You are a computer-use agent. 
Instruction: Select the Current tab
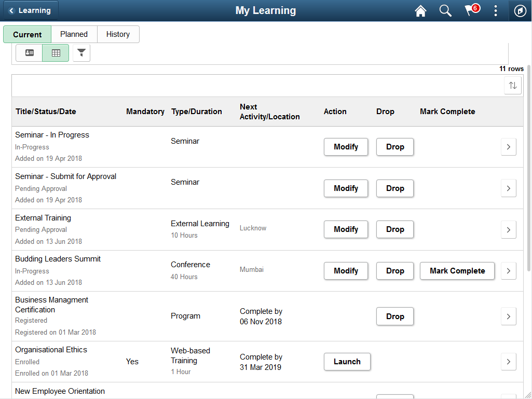click(x=27, y=34)
